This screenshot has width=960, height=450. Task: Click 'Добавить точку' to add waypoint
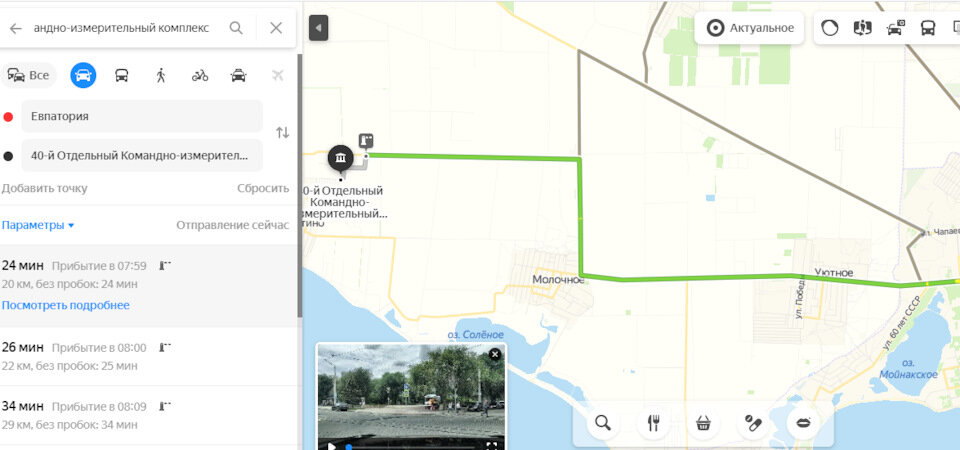tap(44, 189)
